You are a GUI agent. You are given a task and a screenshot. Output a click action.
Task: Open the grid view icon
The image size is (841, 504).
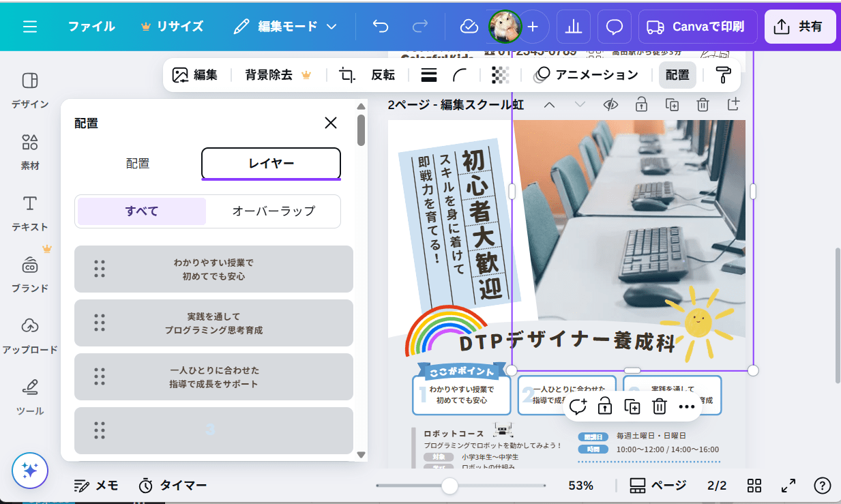click(754, 486)
